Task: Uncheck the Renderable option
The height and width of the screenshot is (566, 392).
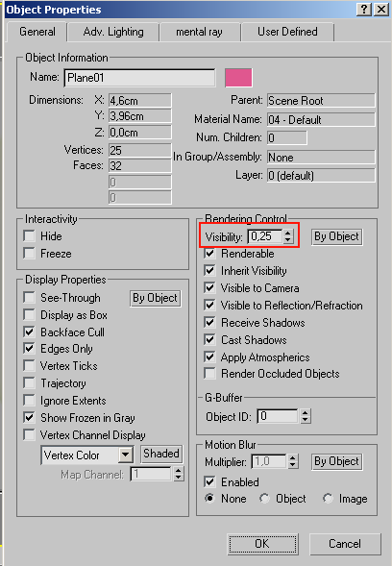Action: point(209,254)
